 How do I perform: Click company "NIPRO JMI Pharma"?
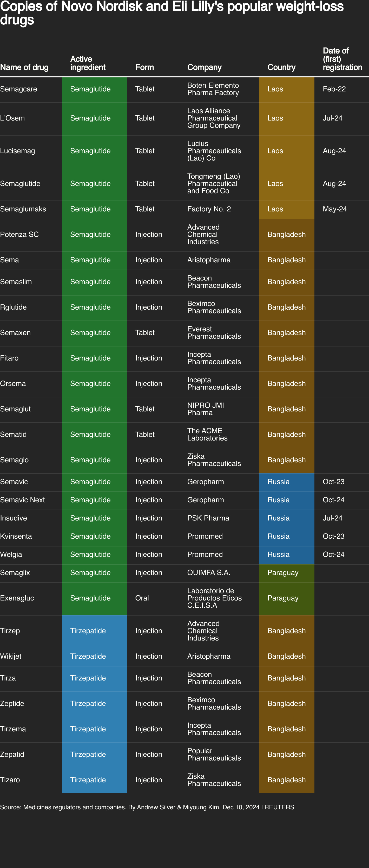pos(206,409)
